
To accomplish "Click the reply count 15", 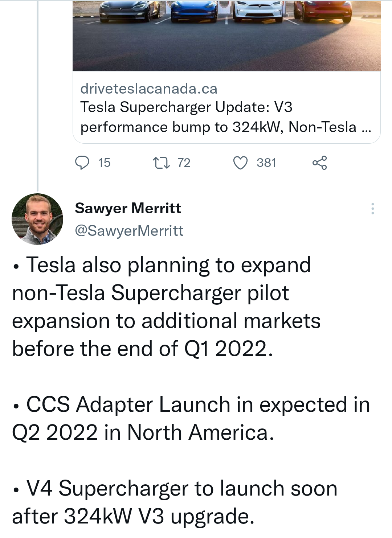I will click(104, 163).
